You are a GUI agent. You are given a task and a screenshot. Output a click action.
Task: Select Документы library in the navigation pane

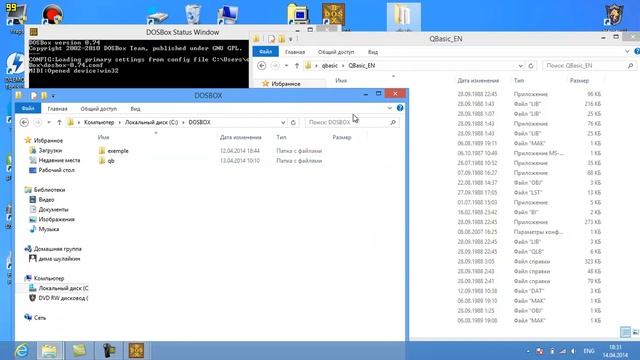(53, 209)
